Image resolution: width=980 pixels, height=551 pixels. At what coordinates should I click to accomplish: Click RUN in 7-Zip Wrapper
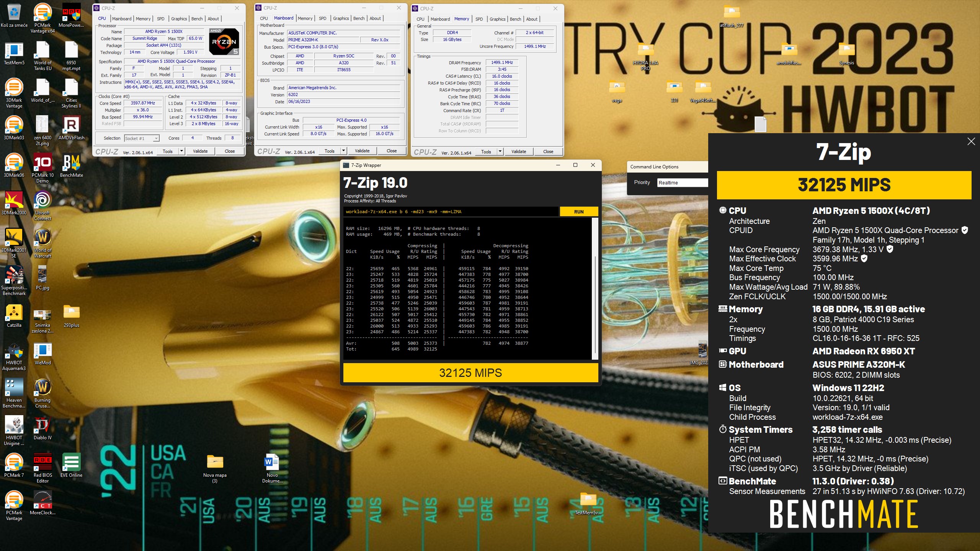(x=579, y=212)
